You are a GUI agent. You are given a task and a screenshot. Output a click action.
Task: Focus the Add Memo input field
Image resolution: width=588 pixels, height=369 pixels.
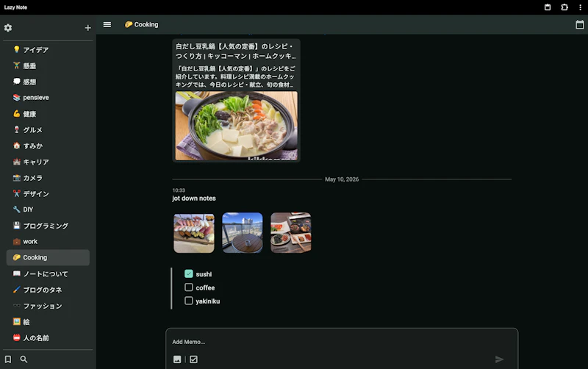(x=342, y=342)
